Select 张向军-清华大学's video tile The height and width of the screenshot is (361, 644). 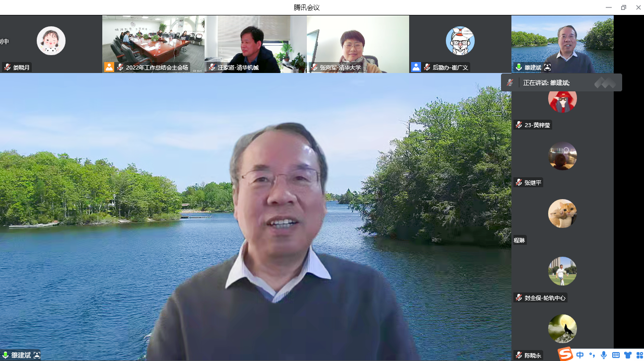[x=358, y=44]
